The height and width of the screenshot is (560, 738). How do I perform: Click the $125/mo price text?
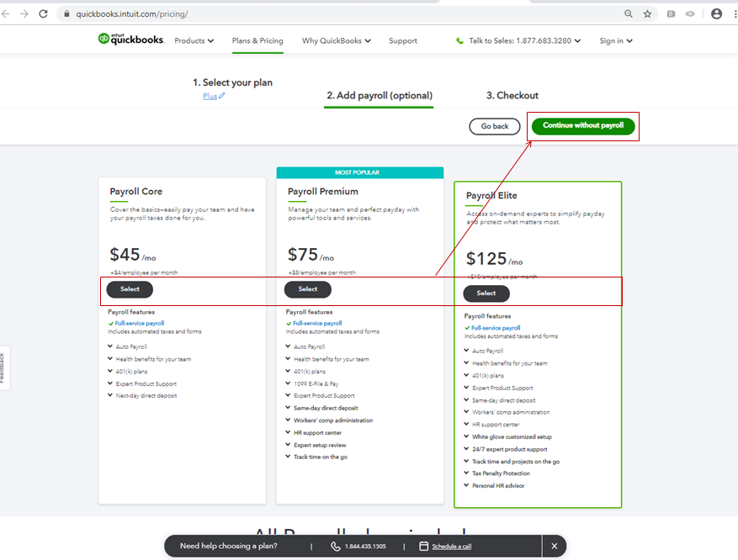coord(494,259)
